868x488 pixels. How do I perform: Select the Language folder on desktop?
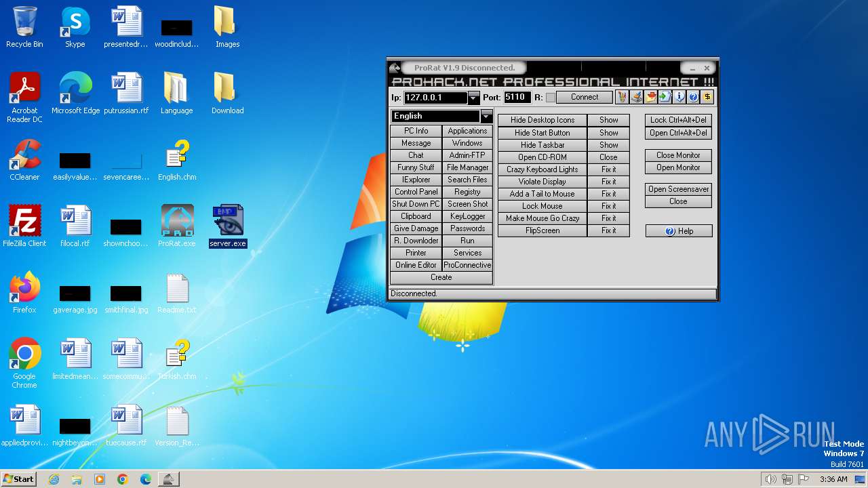click(x=177, y=94)
